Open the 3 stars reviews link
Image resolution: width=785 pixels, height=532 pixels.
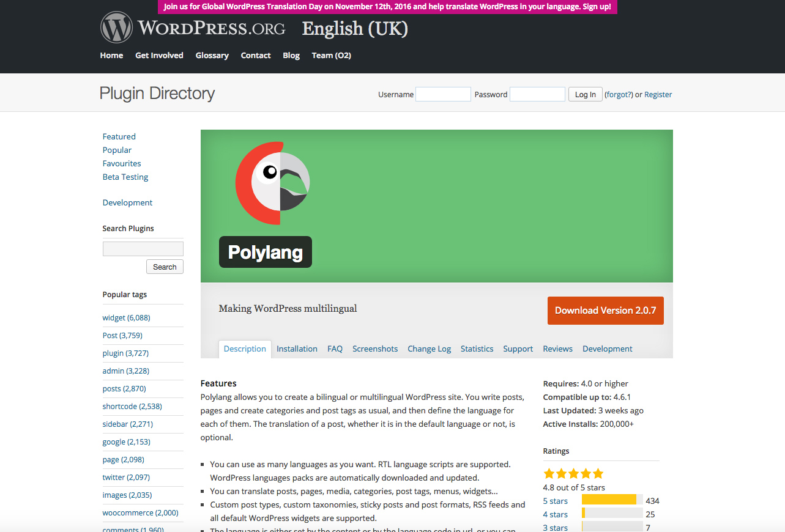click(x=556, y=528)
